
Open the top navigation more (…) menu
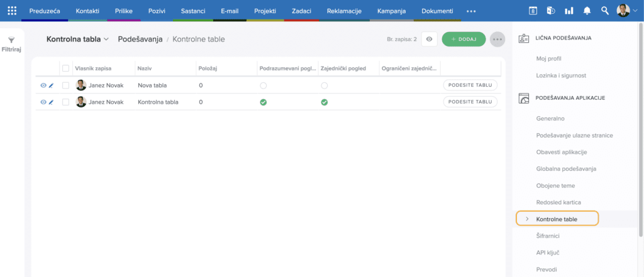pyautogui.click(x=471, y=11)
